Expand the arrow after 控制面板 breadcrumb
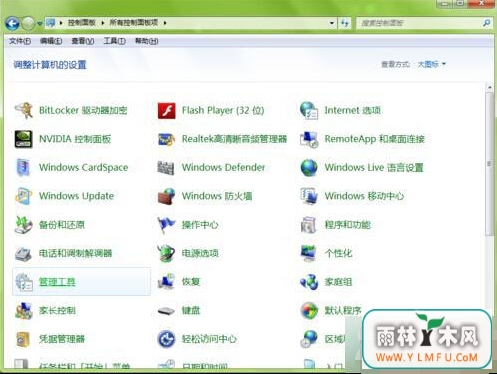The height and width of the screenshot is (374, 497). coord(103,23)
